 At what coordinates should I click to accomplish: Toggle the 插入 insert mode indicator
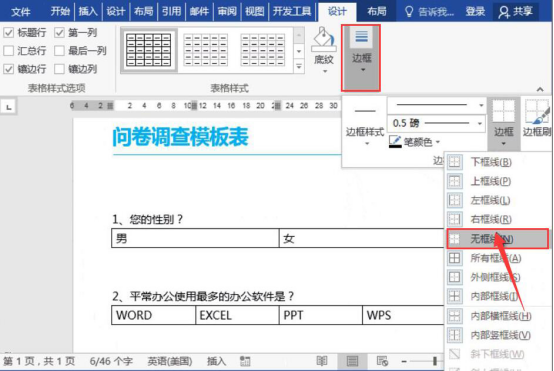tap(216, 361)
